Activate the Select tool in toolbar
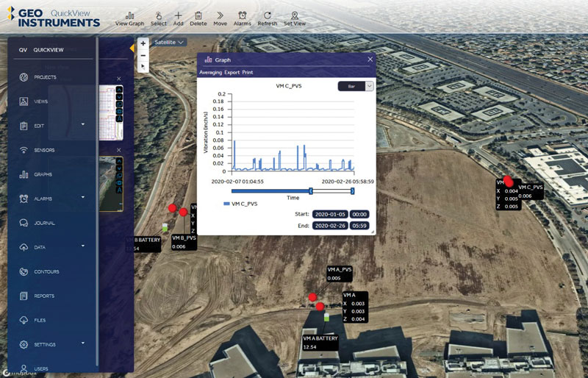Image resolution: width=588 pixels, height=378 pixels. point(158,18)
